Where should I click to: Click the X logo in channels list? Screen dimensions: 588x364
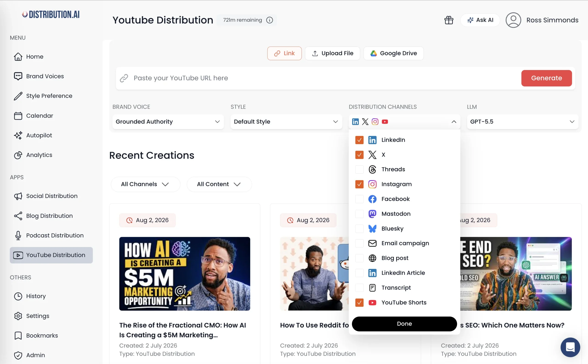372,155
